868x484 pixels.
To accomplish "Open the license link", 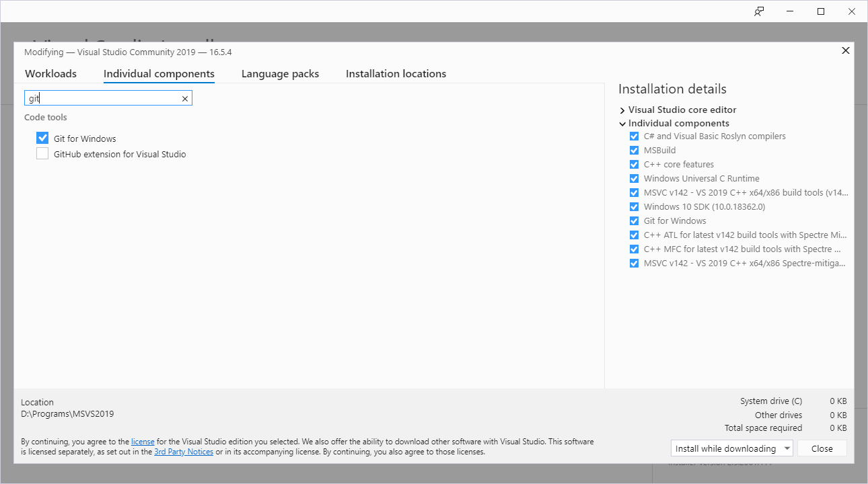I will [x=143, y=442].
